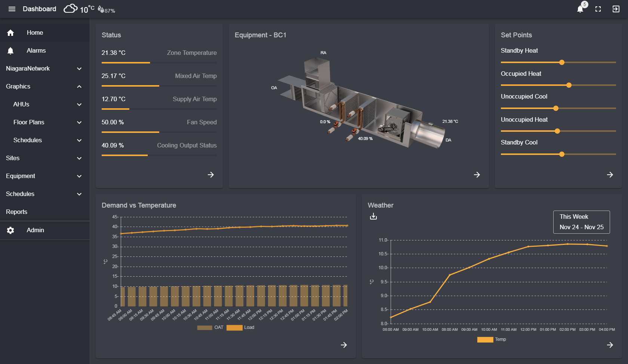
Task: Open Demand vs Temperature chart arrow
Action: coord(344,345)
